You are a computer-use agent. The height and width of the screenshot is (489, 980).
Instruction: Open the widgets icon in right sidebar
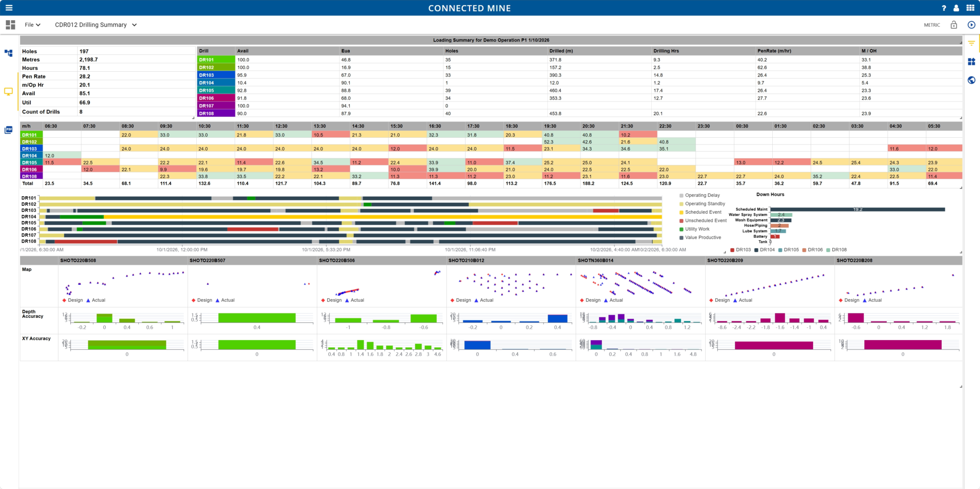971,62
